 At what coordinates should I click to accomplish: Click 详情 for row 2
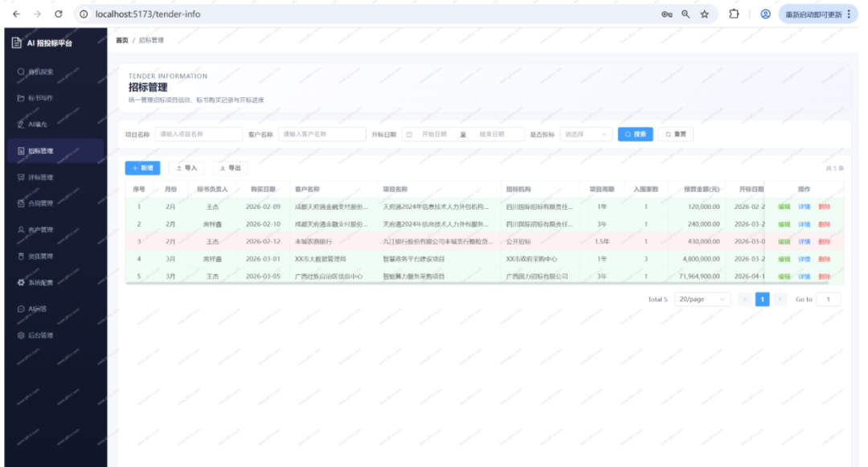(804, 224)
